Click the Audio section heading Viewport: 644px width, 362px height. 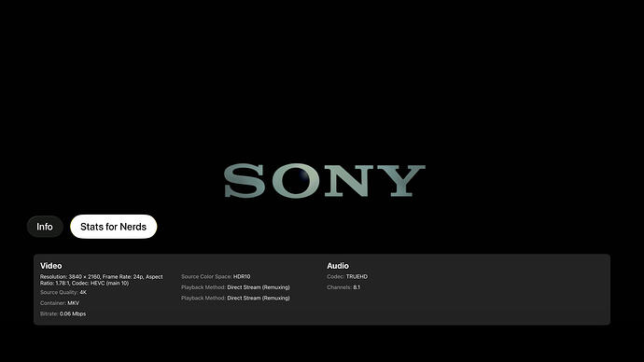point(338,266)
